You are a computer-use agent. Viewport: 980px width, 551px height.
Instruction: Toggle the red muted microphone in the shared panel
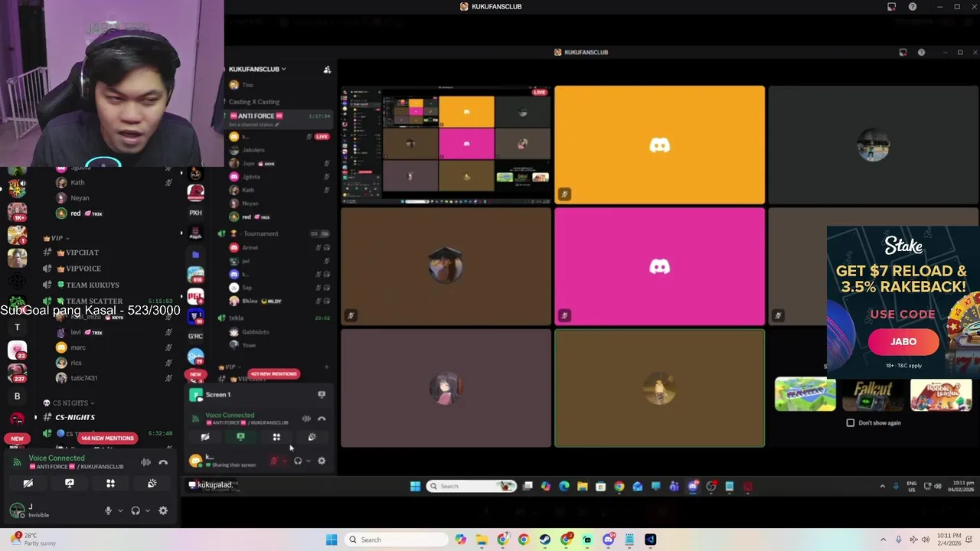pos(273,461)
